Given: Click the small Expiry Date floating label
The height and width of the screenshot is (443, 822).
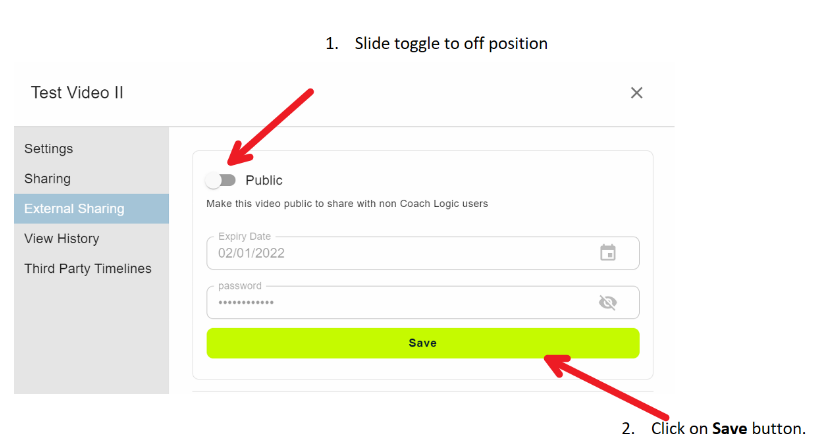Looking at the screenshot, I should tap(244, 236).
